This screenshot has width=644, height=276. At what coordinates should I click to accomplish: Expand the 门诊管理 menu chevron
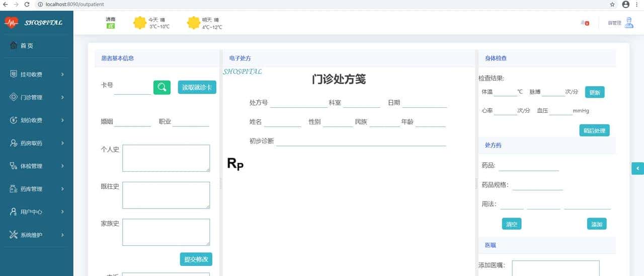coord(62,97)
